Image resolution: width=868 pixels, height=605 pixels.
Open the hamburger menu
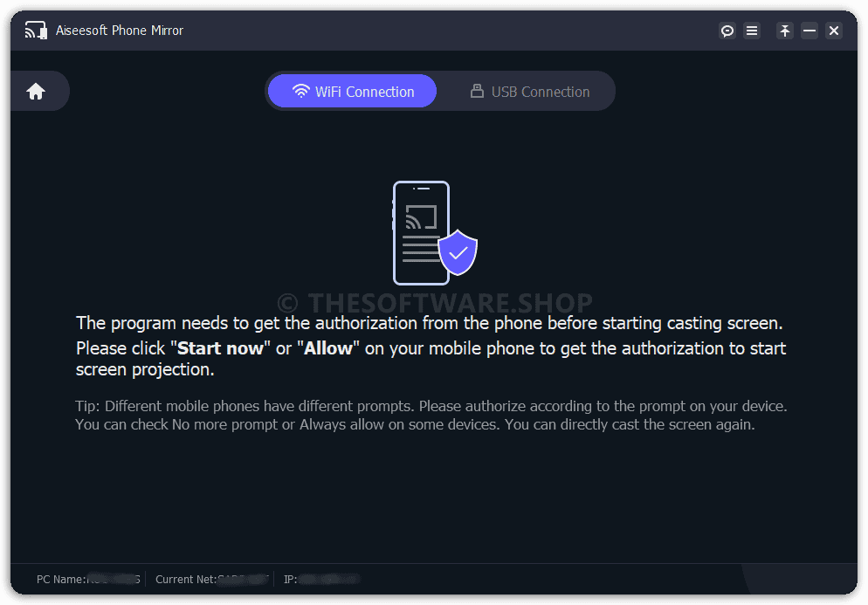752,31
